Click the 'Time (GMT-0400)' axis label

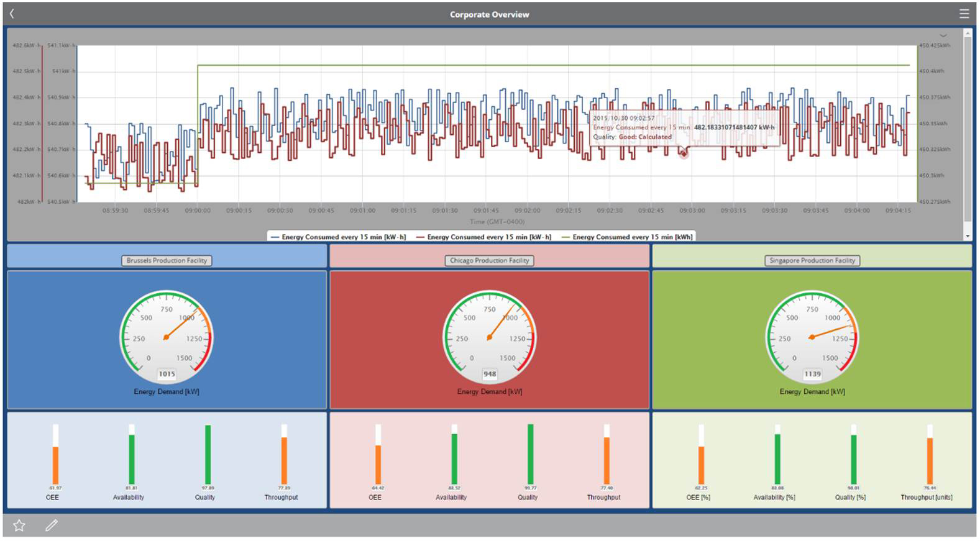[x=497, y=222]
